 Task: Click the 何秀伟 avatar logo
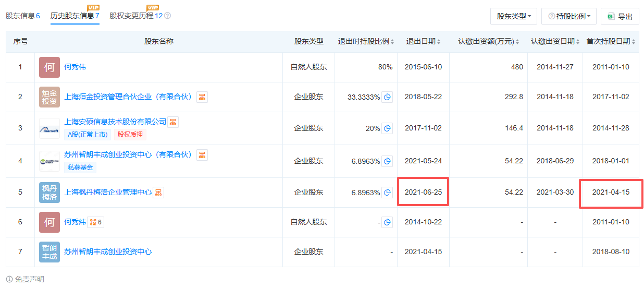tap(49, 67)
